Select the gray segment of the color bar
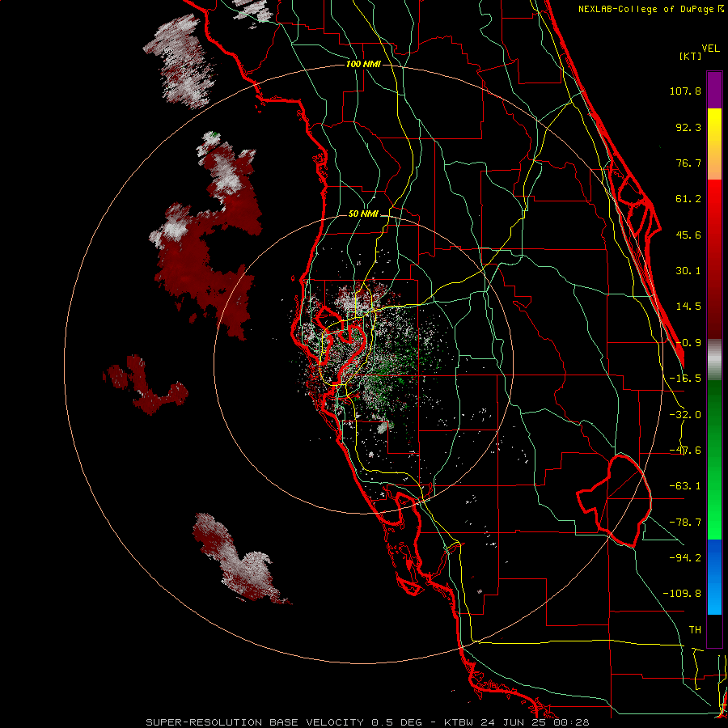Viewport: 728px width, 728px height. coord(714,360)
